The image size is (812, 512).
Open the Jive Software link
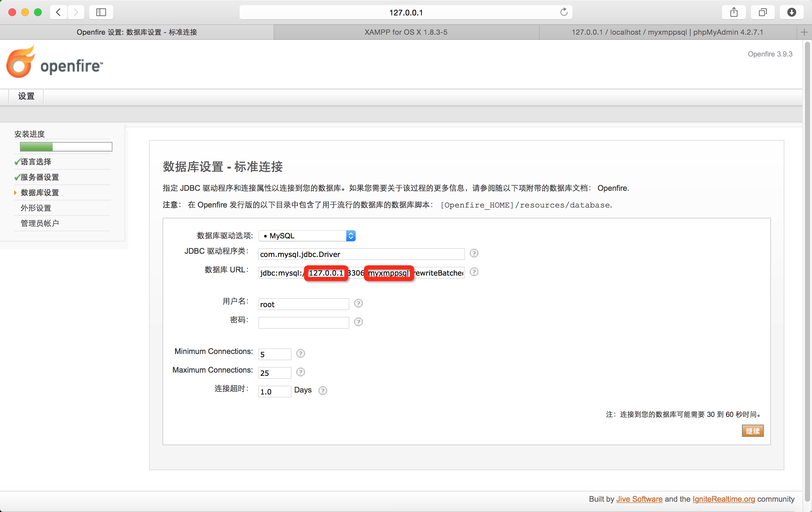click(x=639, y=499)
